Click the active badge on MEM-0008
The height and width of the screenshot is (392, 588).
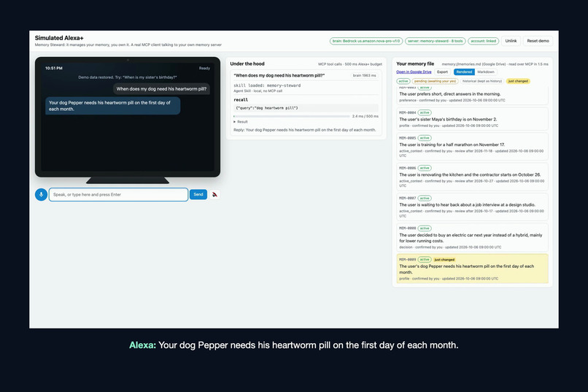(x=425, y=228)
